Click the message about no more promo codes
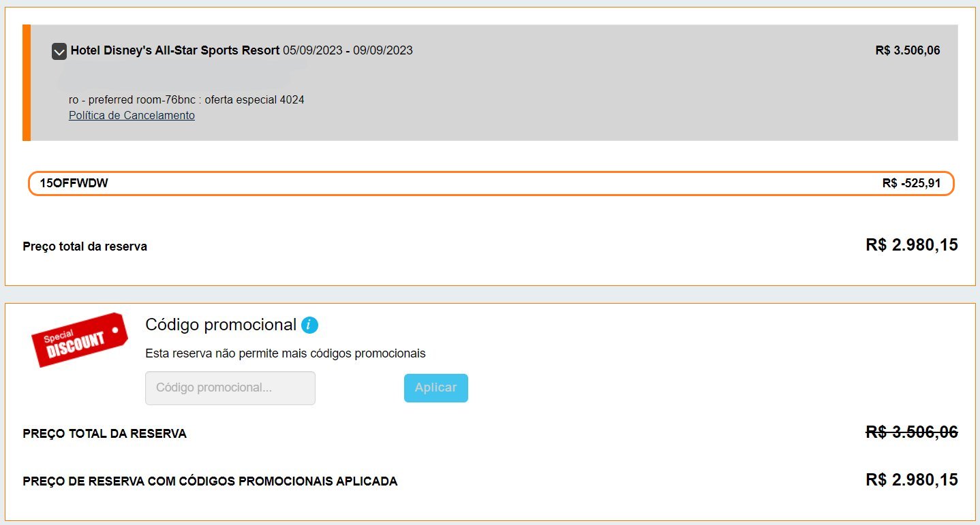 tap(286, 353)
